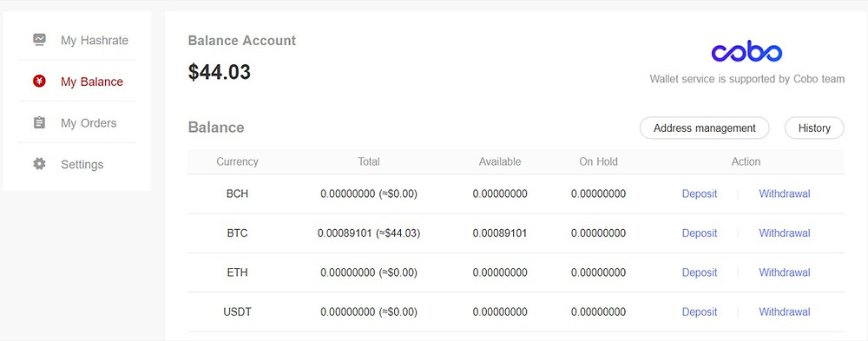Click the BCH currency cell
The image size is (868, 341).
[237, 193]
